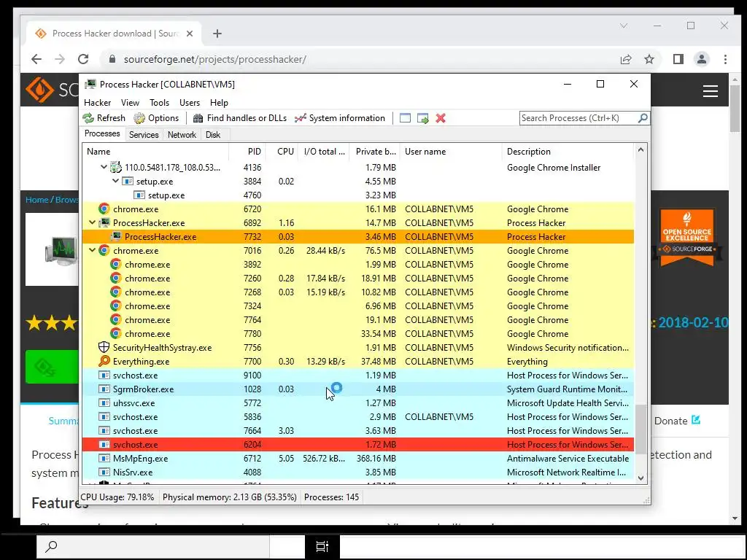
Task: Select the Processes tab
Action: (x=102, y=134)
